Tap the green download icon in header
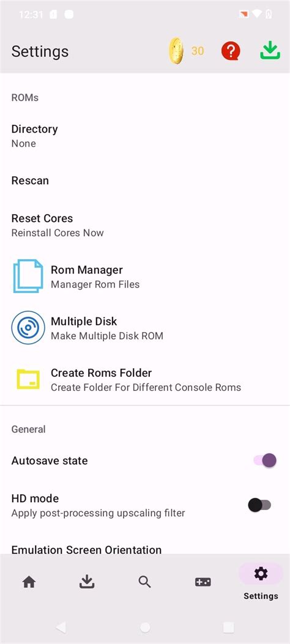The image size is (290, 644). point(270,51)
